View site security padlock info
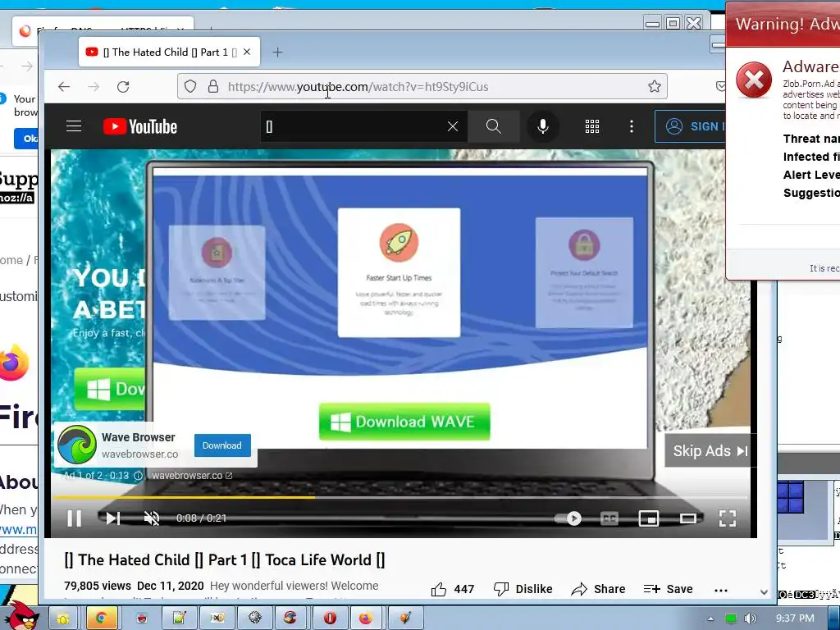The height and width of the screenshot is (630, 840). tap(213, 86)
